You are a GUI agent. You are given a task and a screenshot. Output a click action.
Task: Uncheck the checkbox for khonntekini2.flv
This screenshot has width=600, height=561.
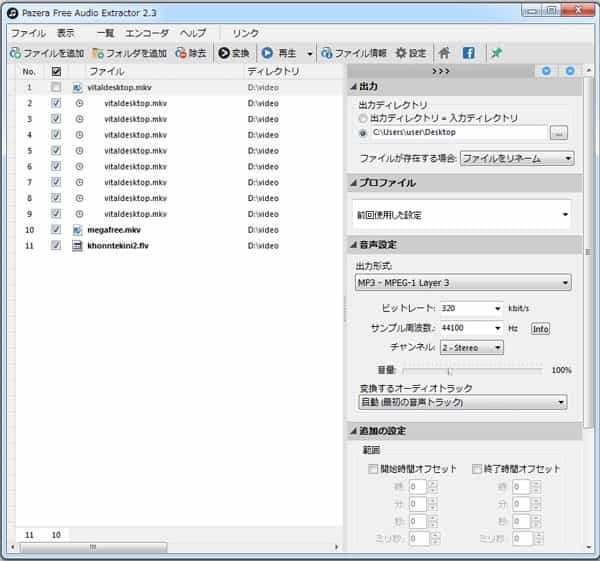point(56,245)
